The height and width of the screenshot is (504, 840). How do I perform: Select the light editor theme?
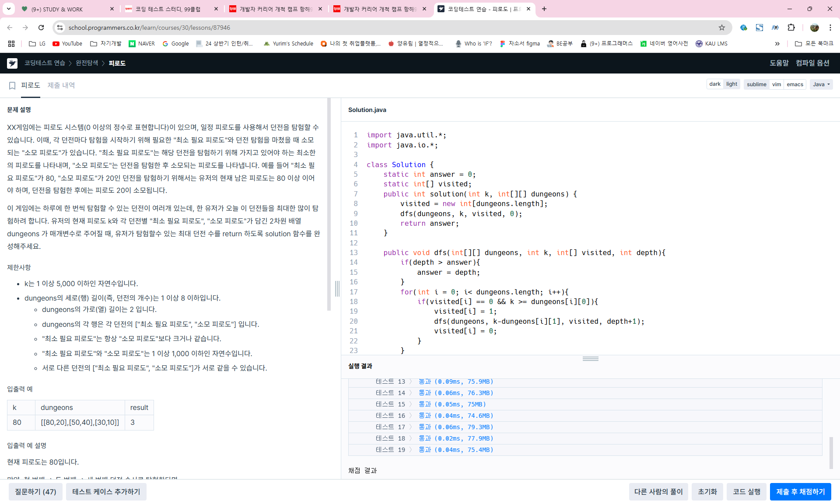(731, 84)
